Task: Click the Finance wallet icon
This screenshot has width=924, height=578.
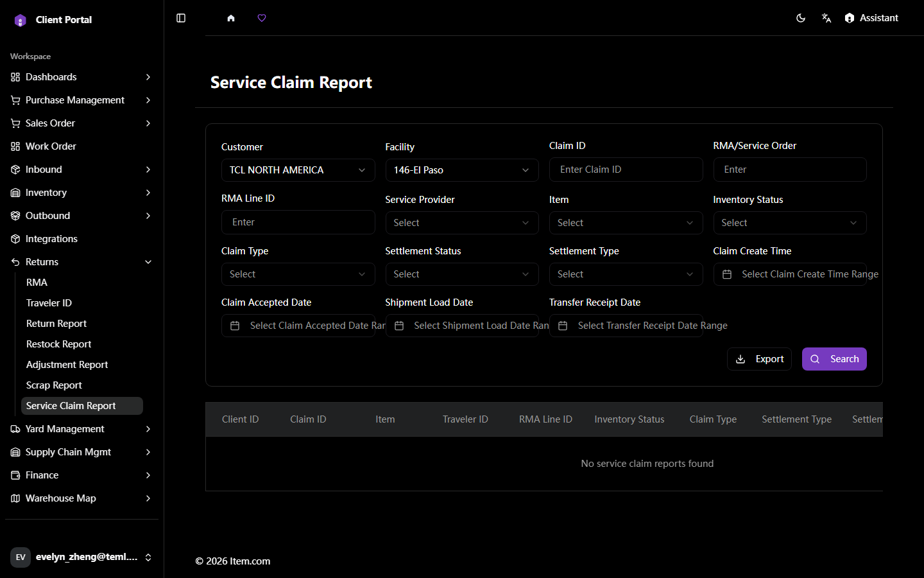Action: (x=15, y=475)
